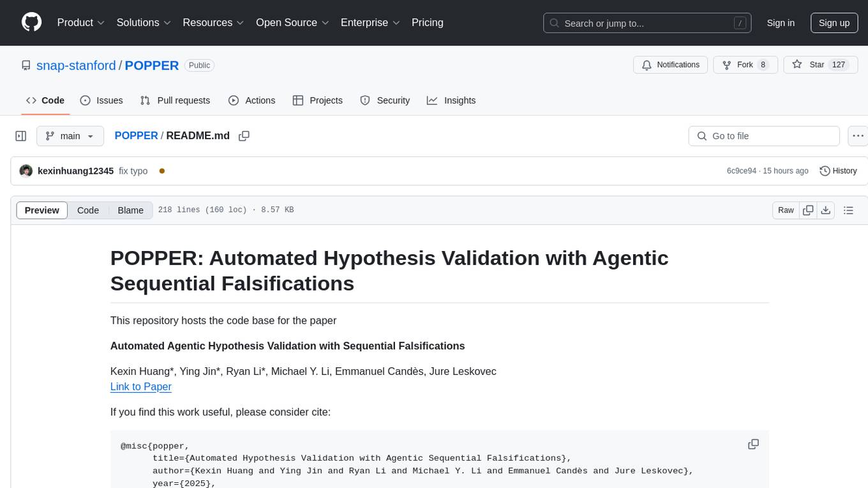This screenshot has width=868, height=488.
Task: Expand the Resources menu
Action: pos(214,22)
